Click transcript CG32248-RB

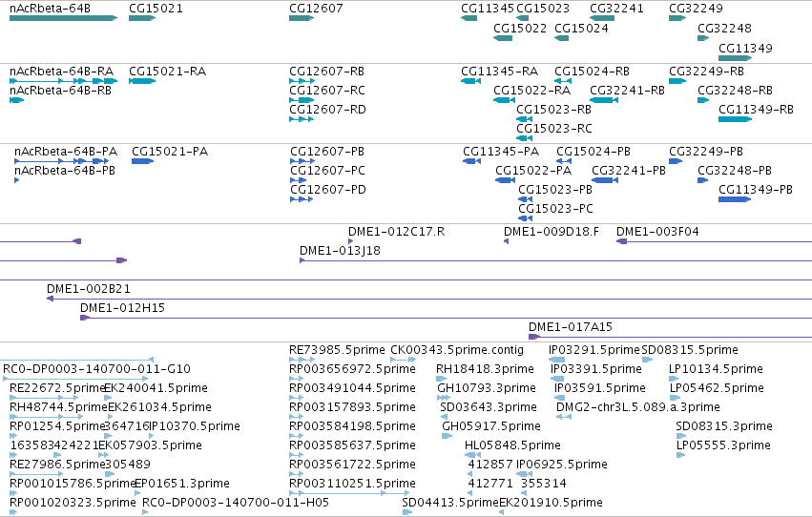click(x=703, y=100)
